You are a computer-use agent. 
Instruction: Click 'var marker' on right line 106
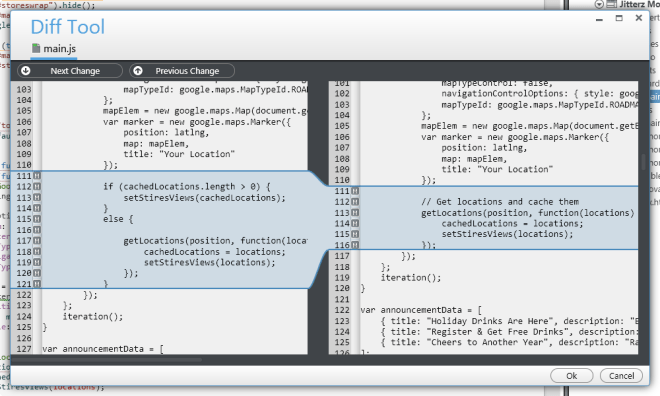click(447, 137)
